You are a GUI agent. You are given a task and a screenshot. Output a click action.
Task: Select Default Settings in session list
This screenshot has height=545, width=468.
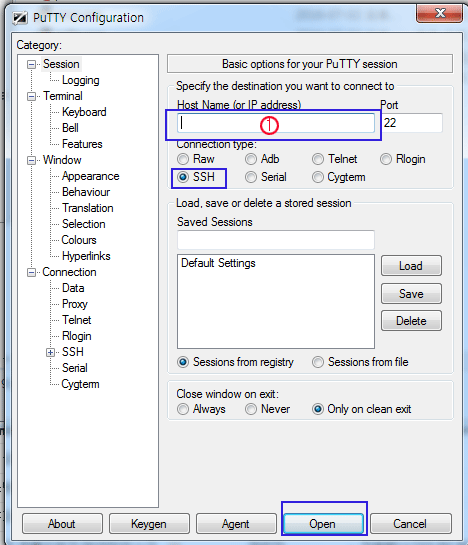coord(218,263)
